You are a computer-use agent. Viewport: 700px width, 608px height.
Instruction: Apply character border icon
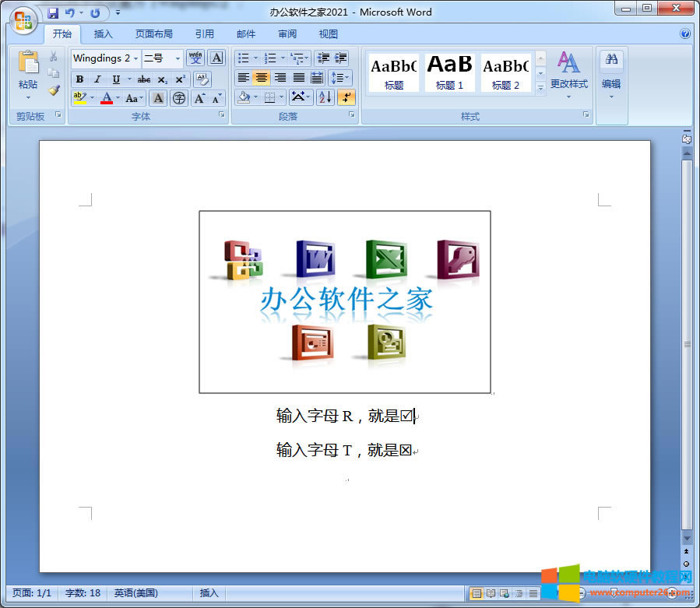coord(216,58)
